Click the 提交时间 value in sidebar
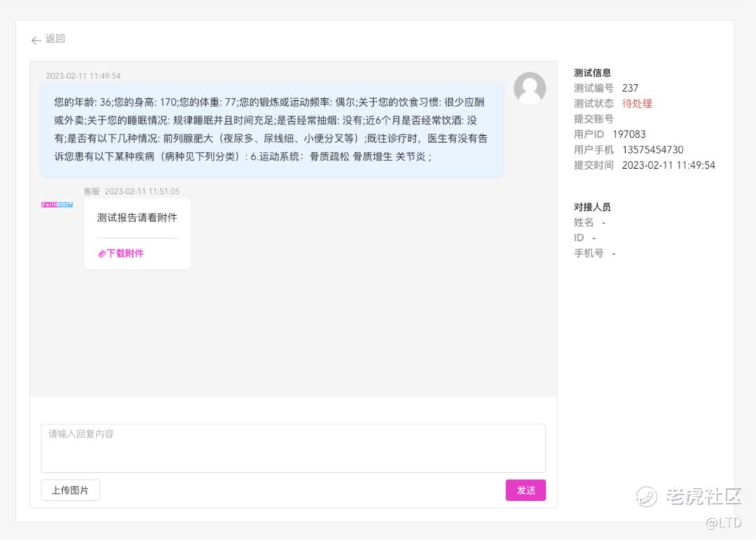This screenshot has width=756, height=540. 668,165
